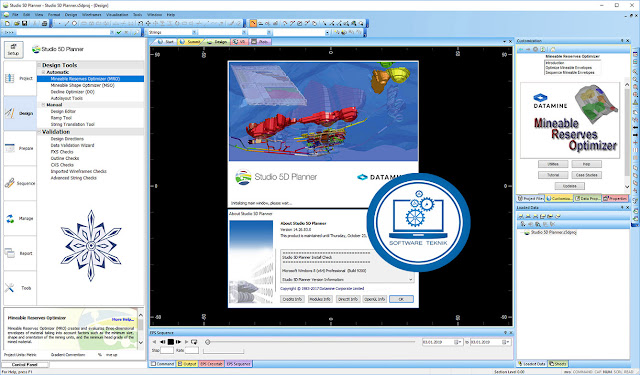This screenshot has width=640, height=375.
Task: Open the Control Panel tab at bottom left
Action: point(24,364)
